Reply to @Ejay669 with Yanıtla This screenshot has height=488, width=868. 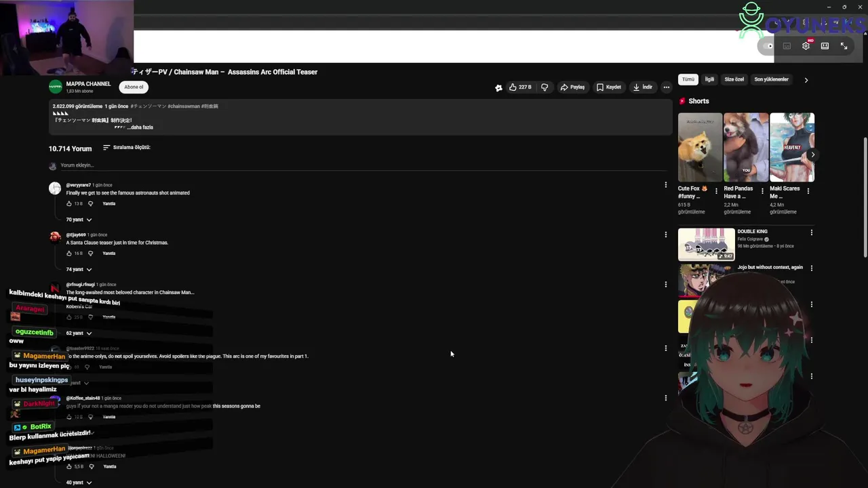pyautogui.click(x=108, y=253)
